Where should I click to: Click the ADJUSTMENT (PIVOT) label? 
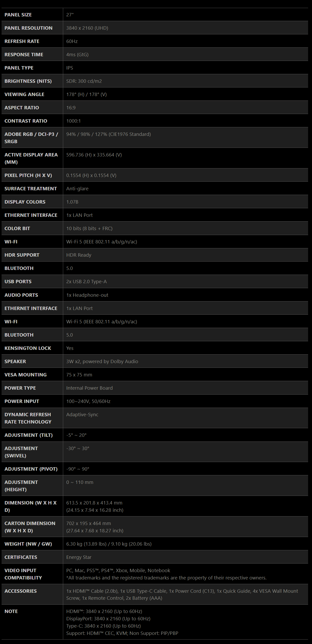coord(31,469)
